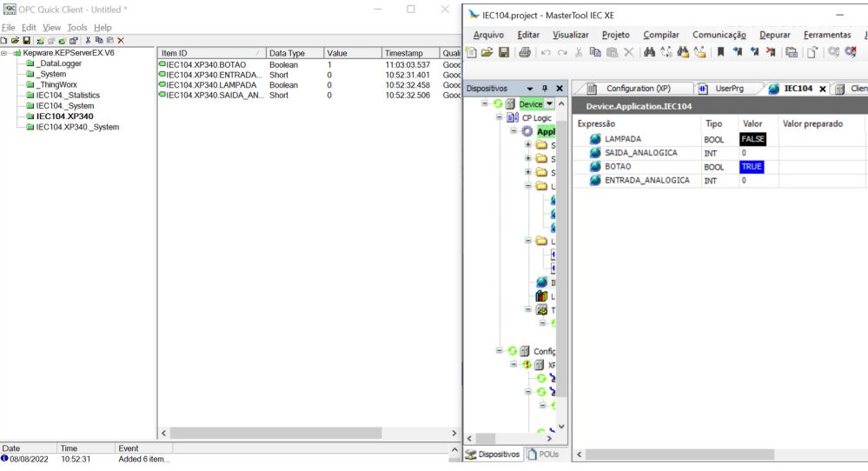Click the New file icon in OPC Quick Client
Viewport: 868px width, 471px height.
4,41
